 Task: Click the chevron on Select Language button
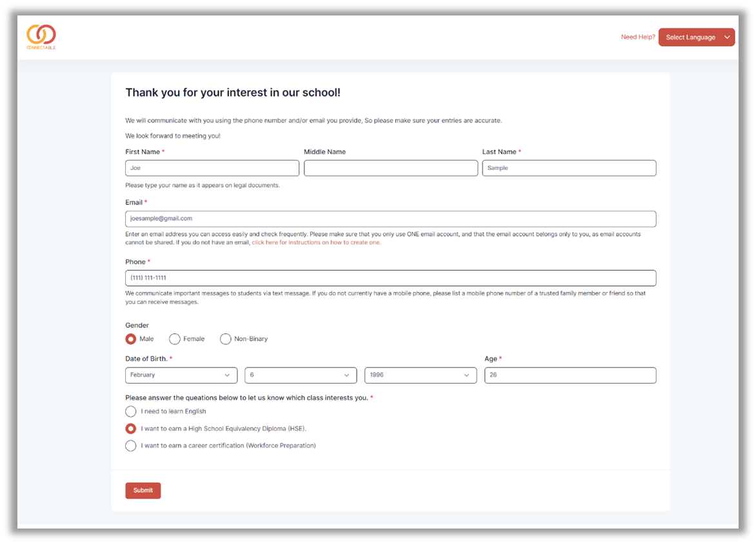pyautogui.click(x=726, y=37)
